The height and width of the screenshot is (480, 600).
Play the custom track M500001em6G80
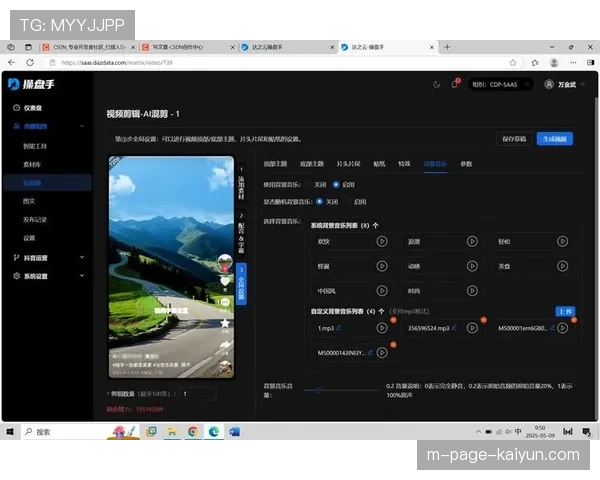562,328
